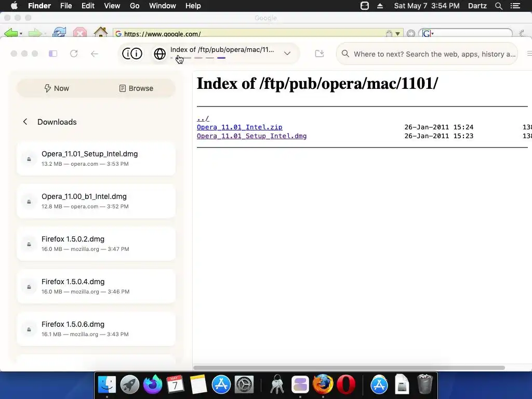Open Opera_11.00_b1_Intel.dmg download entry
The width and height of the screenshot is (532, 399).
96,201
